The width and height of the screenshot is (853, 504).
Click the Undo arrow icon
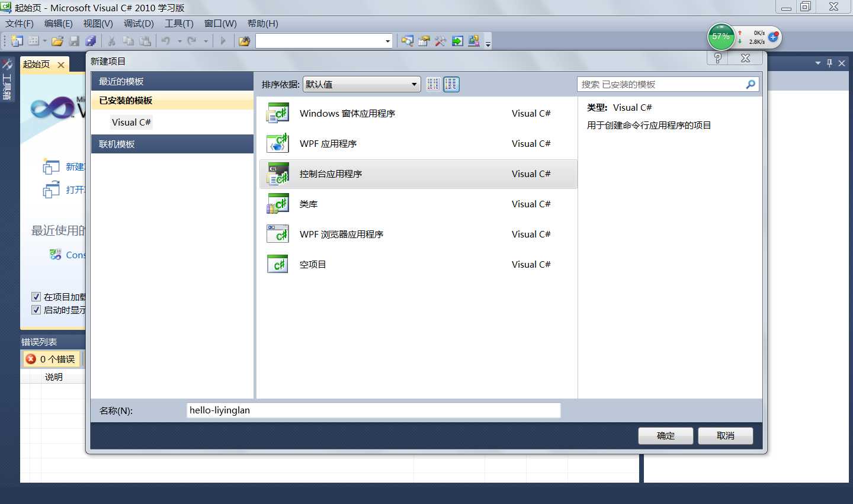click(166, 41)
